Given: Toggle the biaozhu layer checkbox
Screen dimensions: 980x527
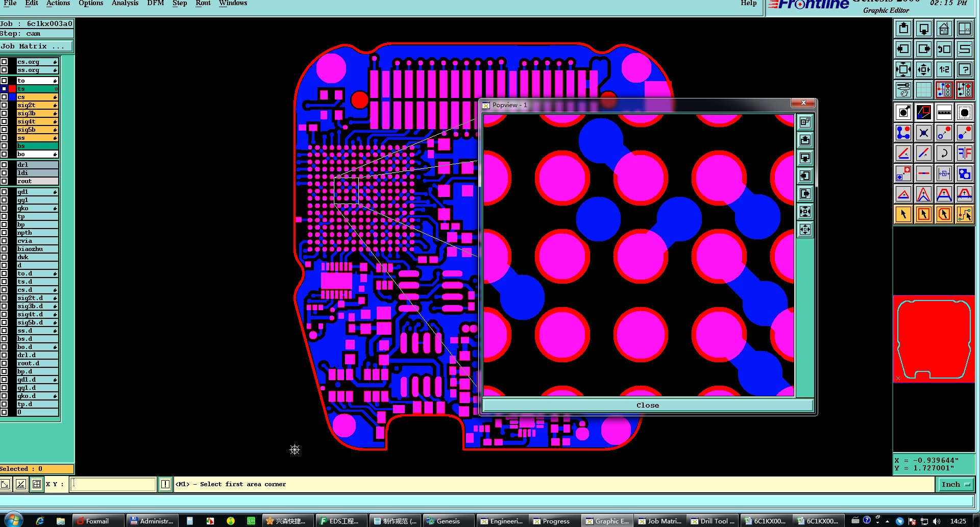Looking at the screenshot, I should 4,249.
